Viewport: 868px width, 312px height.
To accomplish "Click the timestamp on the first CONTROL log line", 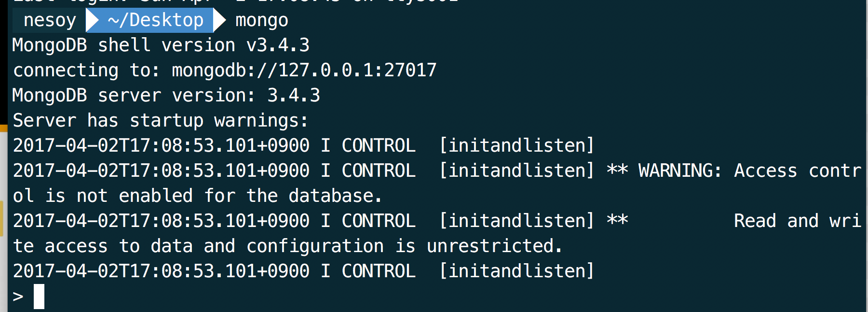I will coord(161,146).
